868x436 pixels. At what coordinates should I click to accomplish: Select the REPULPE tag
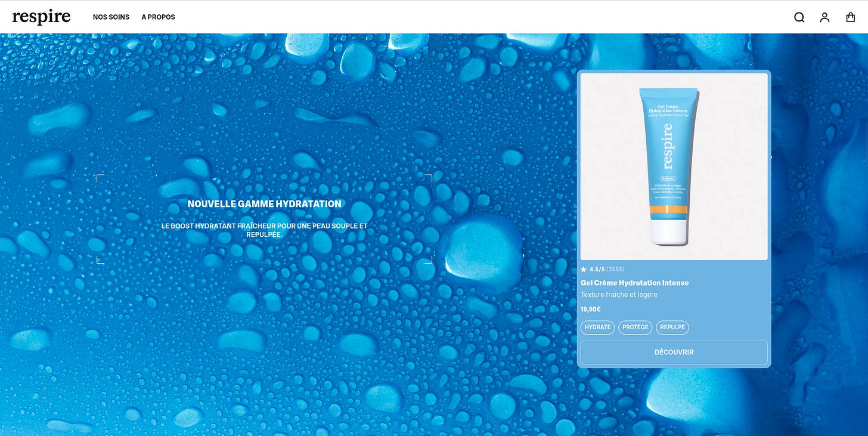[672, 327]
